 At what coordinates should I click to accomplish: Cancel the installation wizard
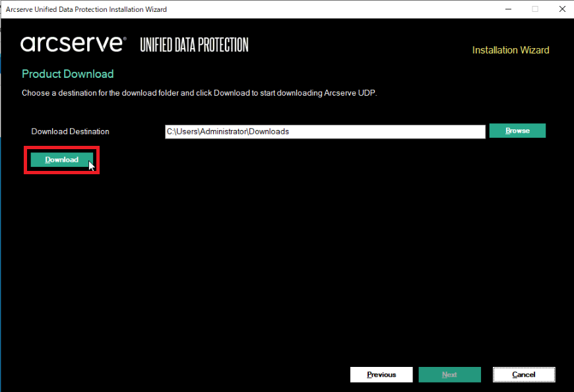pos(524,375)
